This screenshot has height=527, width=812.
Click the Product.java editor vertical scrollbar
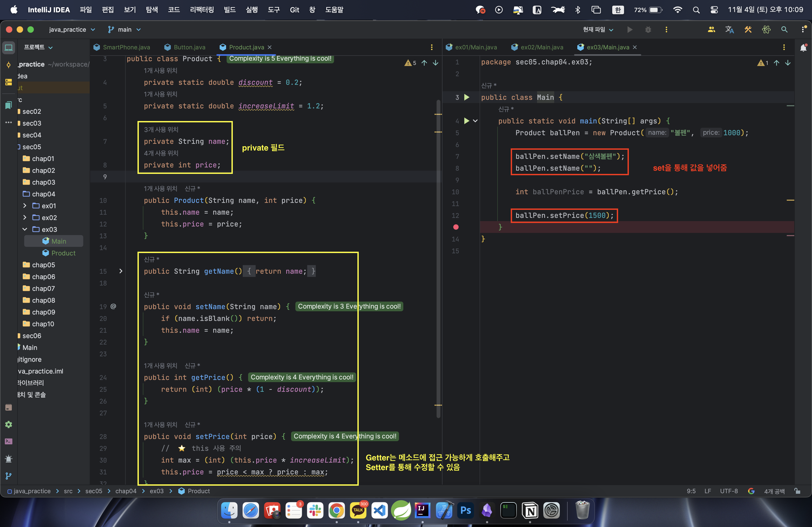(x=438, y=259)
